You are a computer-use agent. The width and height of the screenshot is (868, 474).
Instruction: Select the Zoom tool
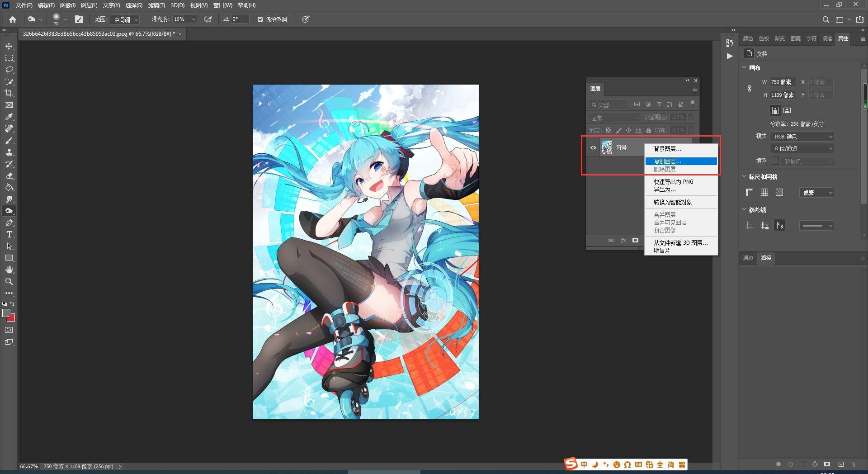[x=9, y=281]
